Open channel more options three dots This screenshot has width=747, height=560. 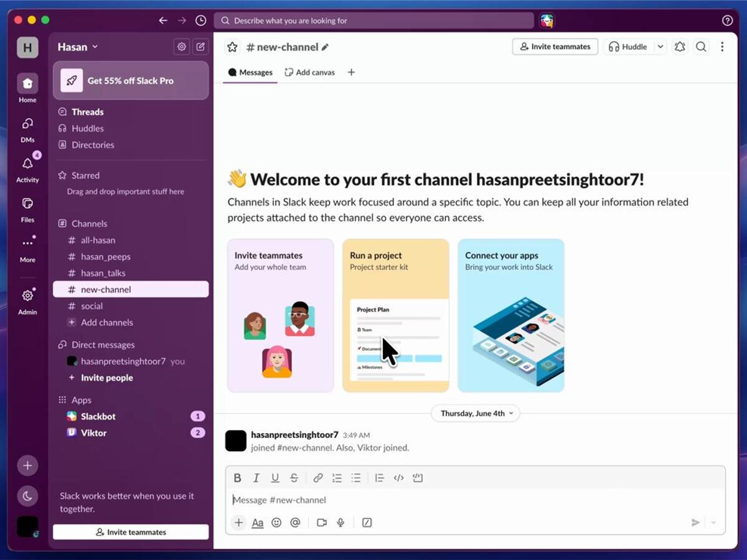pos(722,47)
